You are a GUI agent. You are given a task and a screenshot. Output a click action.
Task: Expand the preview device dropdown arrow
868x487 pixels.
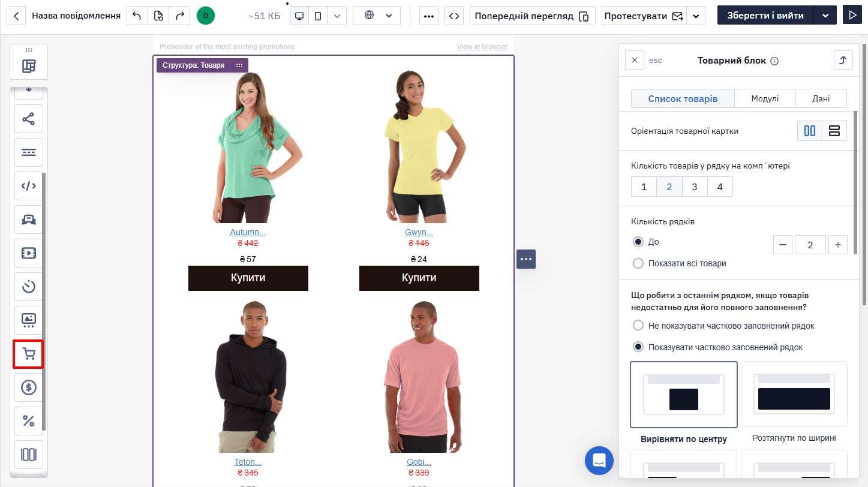(337, 16)
